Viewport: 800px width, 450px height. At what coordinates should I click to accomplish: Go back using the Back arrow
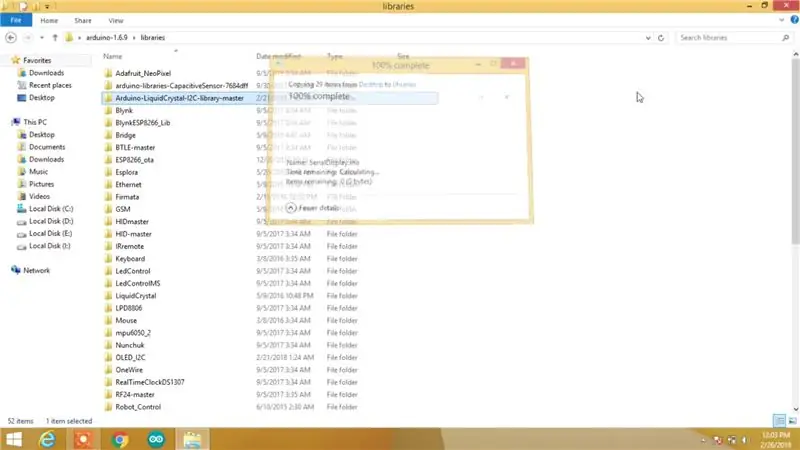pos(11,38)
